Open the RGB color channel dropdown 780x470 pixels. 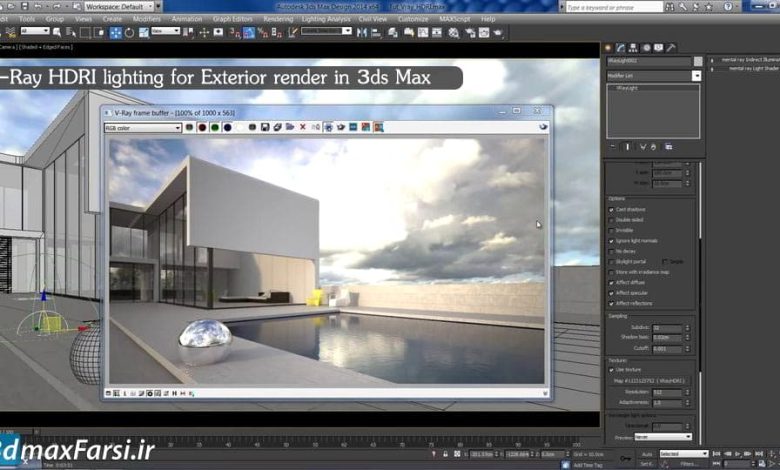(x=139, y=127)
